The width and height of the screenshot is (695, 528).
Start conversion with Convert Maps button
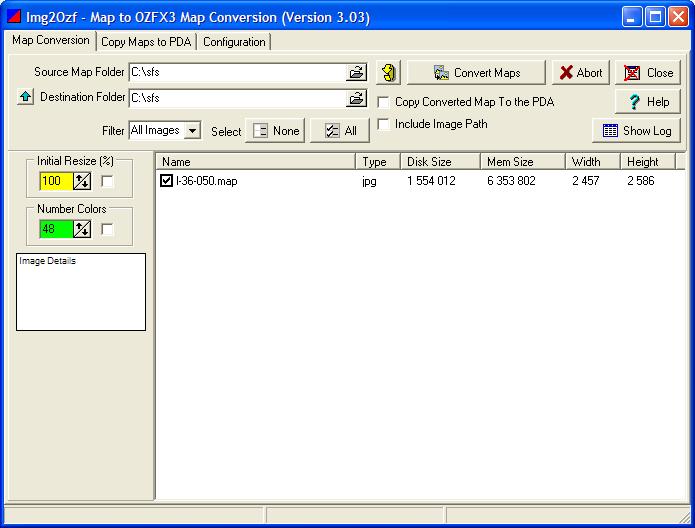point(477,73)
